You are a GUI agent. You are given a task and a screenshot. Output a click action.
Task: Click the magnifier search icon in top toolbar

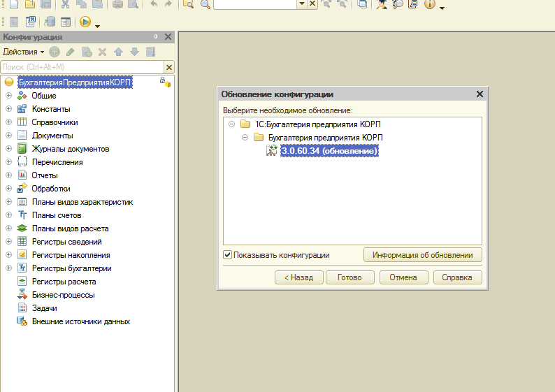coord(206,4)
